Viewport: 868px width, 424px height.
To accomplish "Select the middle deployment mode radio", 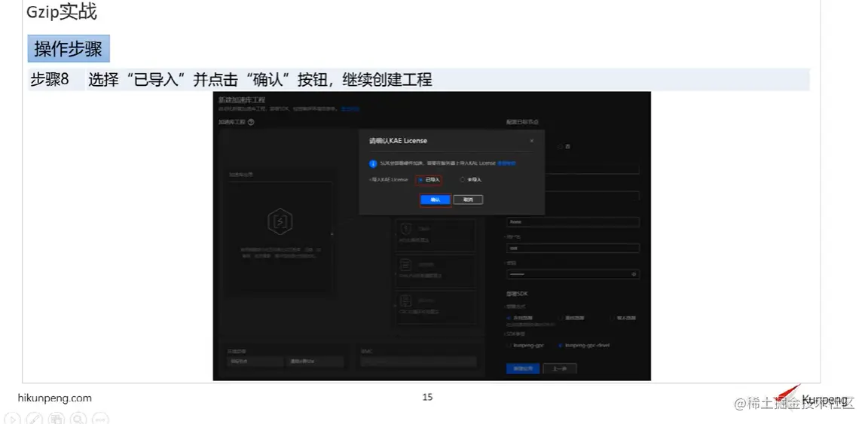I will [561, 319].
